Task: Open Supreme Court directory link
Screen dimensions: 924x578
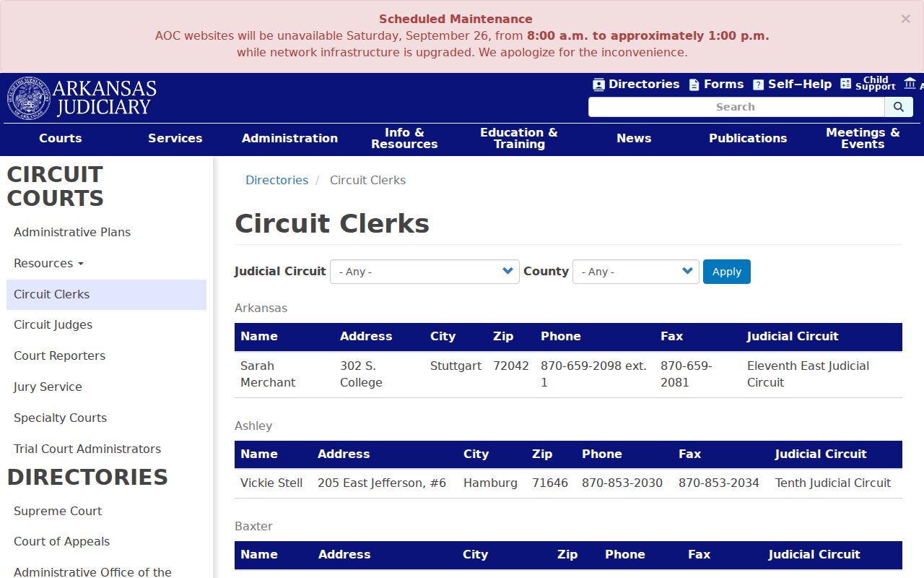Action: pos(58,511)
